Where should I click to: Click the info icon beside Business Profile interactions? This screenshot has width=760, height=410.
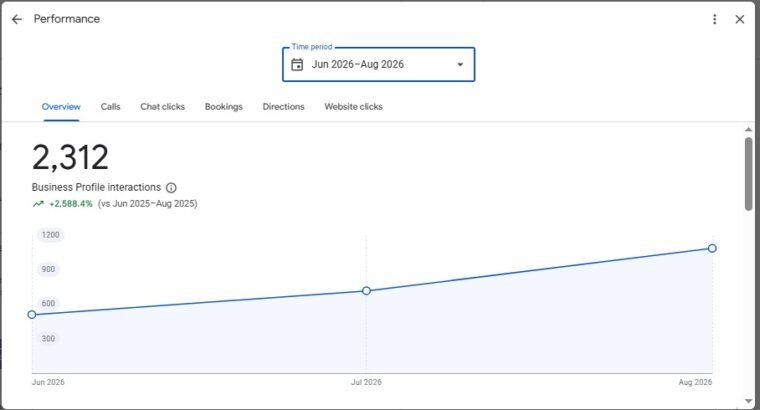click(x=171, y=188)
